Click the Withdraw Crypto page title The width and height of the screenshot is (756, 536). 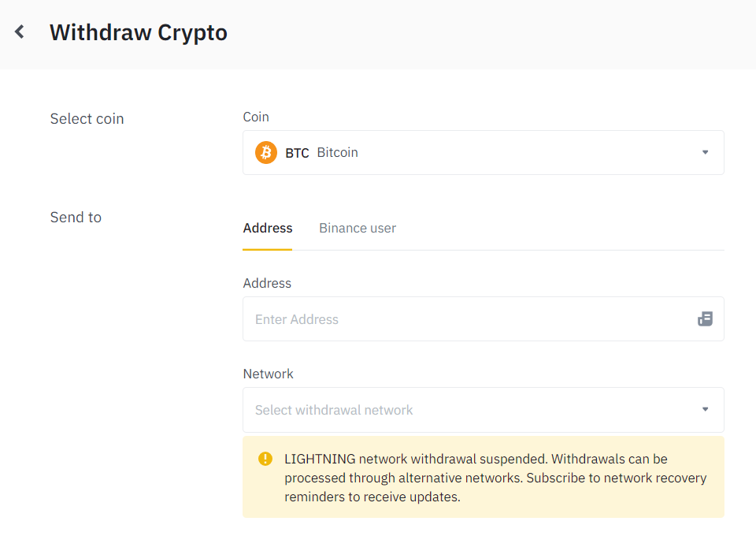tap(139, 33)
